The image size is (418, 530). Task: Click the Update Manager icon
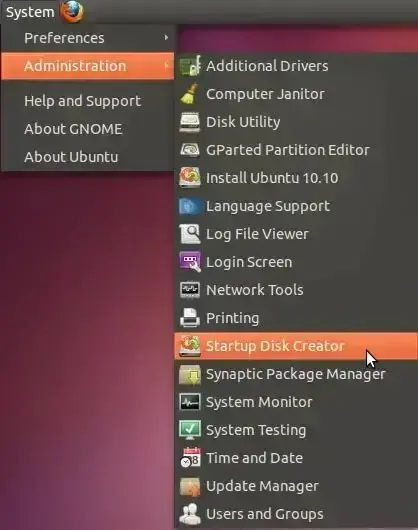click(190, 486)
